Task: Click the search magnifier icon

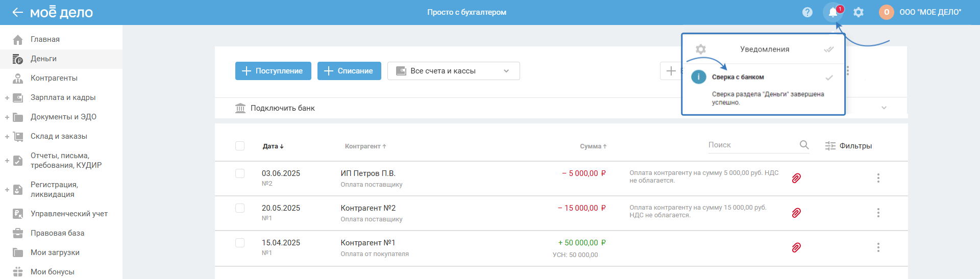Action: (804, 145)
